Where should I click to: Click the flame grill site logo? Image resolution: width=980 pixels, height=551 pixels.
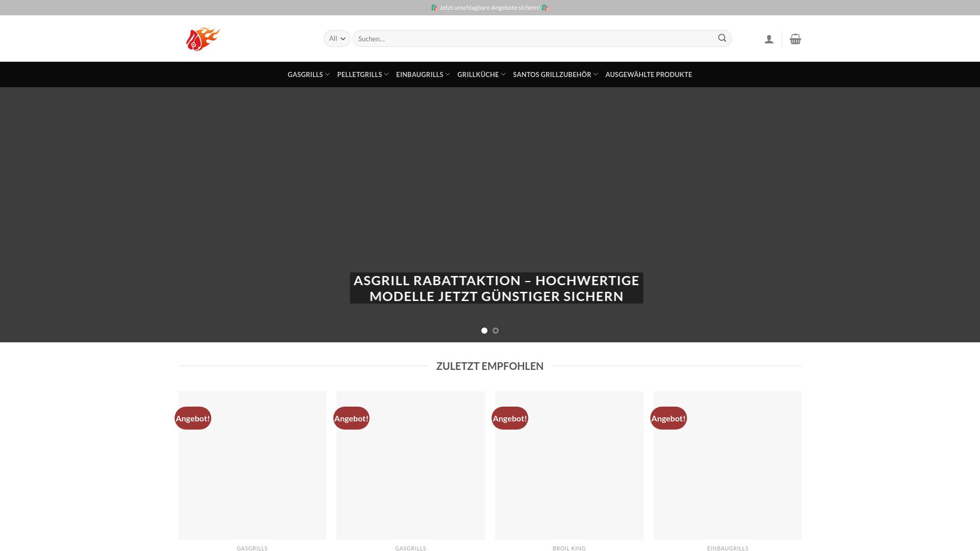(x=203, y=39)
